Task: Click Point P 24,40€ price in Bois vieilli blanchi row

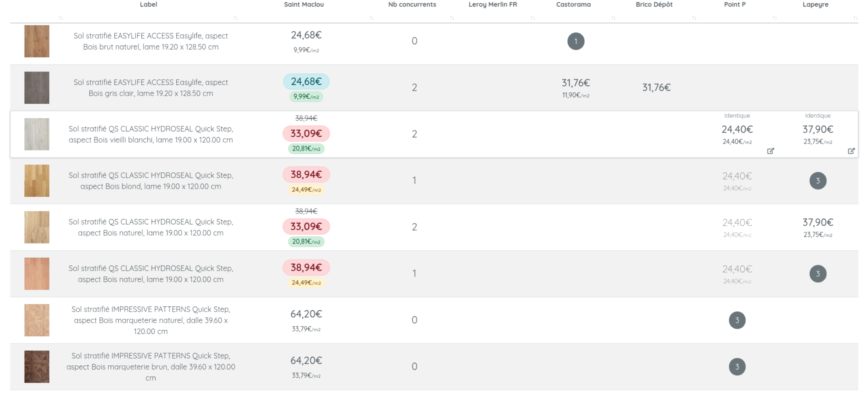Action: (737, 129)
